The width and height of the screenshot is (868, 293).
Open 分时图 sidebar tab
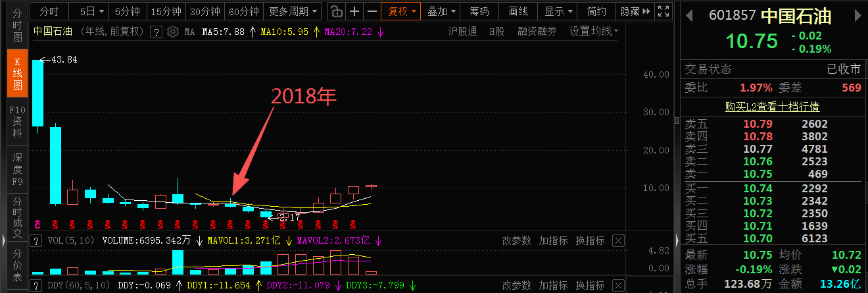(18, 24)
